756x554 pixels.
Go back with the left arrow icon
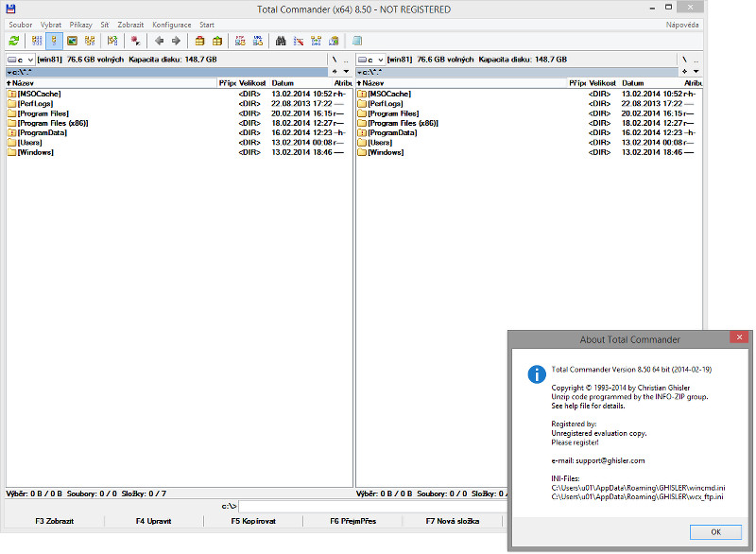tap(159, 41)
